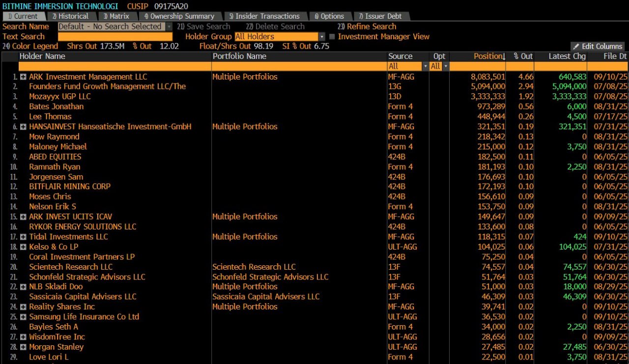The image size is (629, 364).
Task: Expand the WisdomTree Inc row
Action: point(23,337)
